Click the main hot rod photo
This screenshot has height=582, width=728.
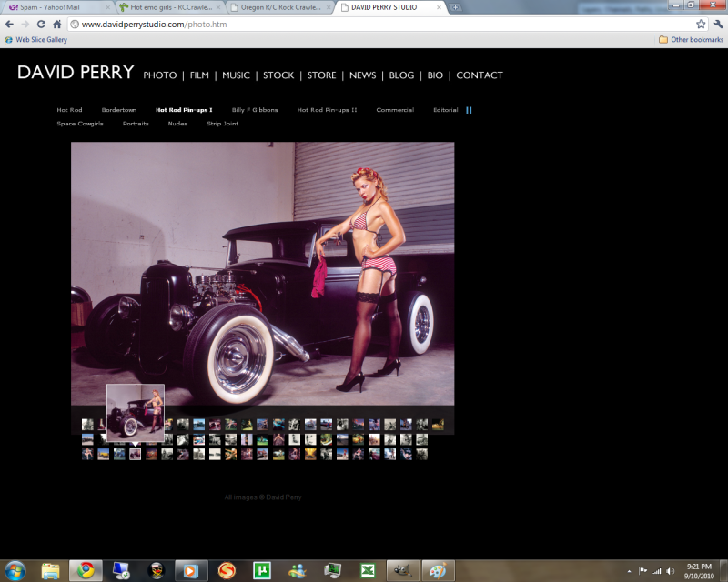click(x=262, y=274)
